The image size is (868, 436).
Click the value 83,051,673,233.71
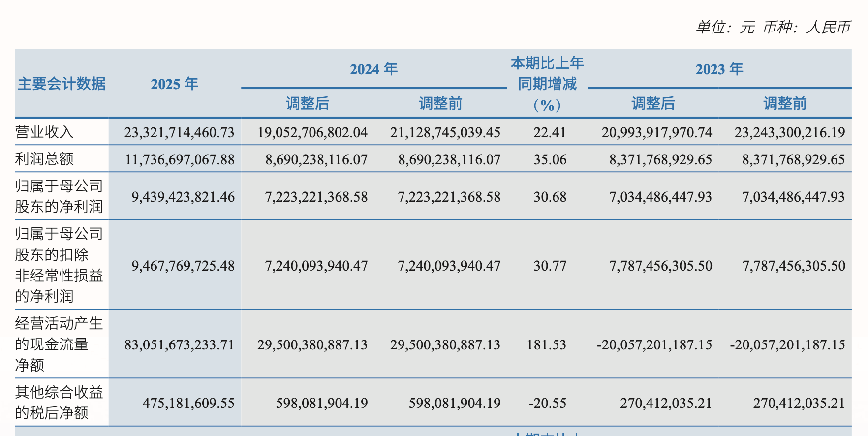[179, 344]
